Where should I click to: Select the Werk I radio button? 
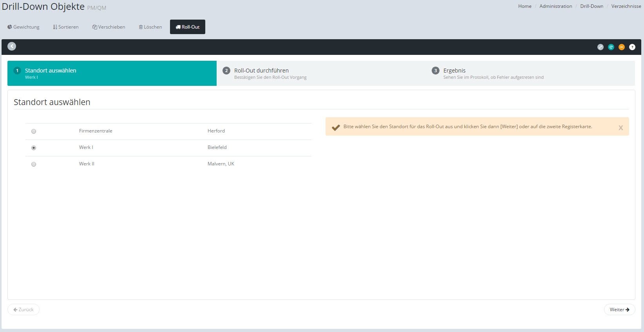click(x=34, y=148)
